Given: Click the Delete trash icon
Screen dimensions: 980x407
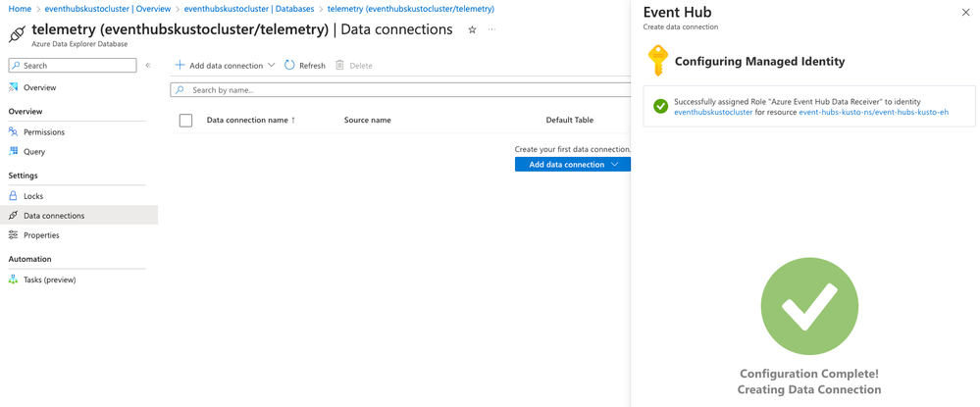Looking at the screenshot, I should click(x=340, y=65).
